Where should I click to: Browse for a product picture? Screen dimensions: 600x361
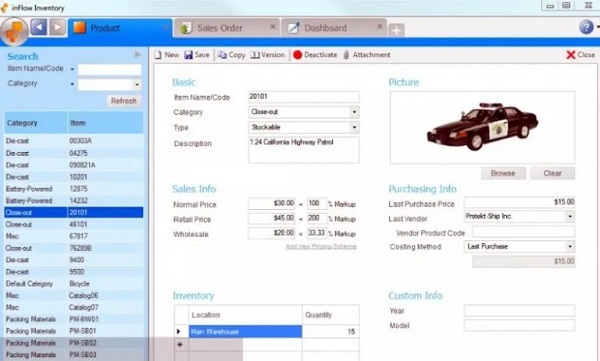pyautogui.click(x=503, y=173)
